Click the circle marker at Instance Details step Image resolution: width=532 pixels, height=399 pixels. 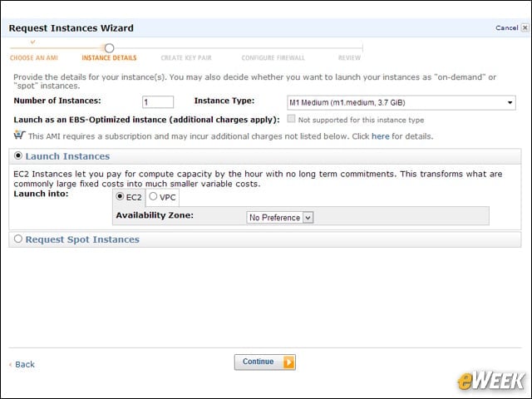pyautogui.click(x=109, y=48)
